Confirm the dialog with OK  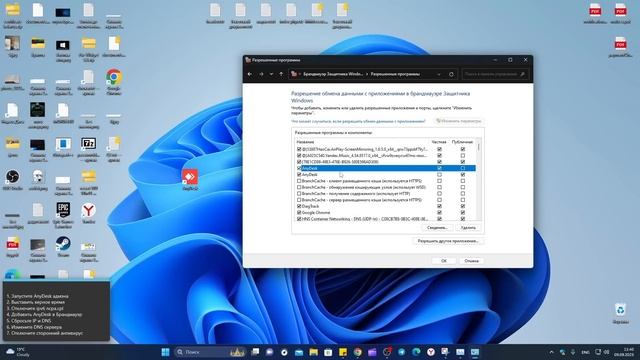tap(444, 261)
